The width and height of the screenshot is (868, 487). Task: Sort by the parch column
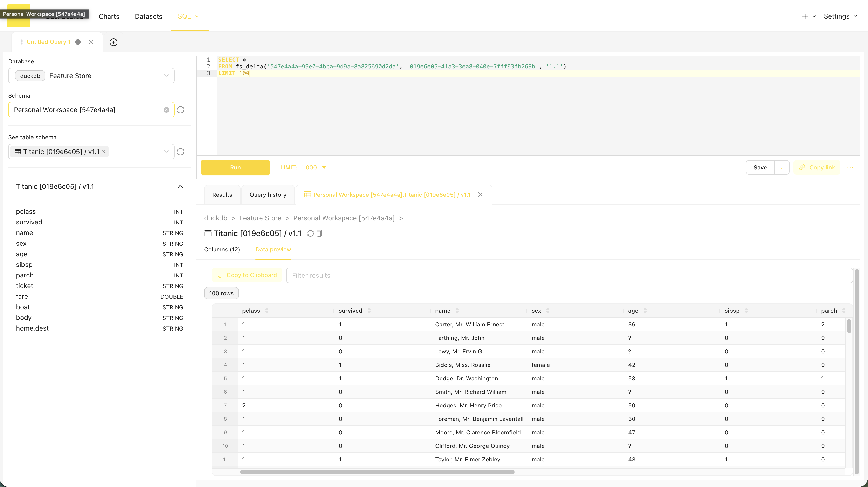844,311
